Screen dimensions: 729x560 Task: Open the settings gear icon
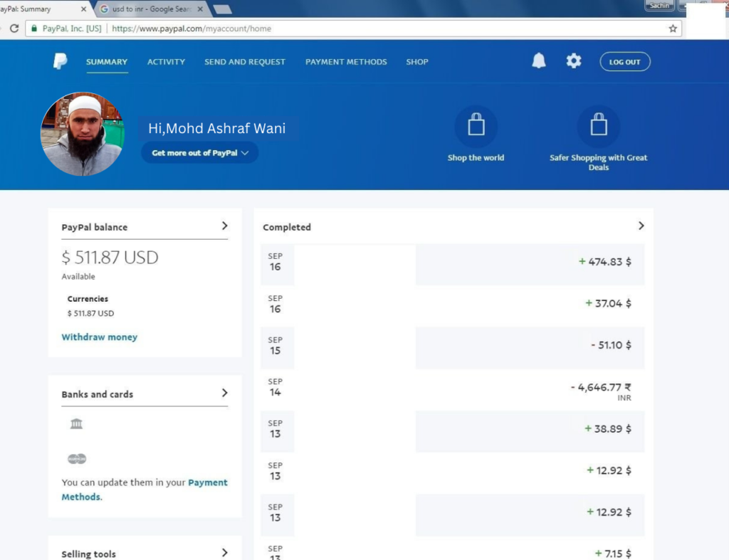(x=573, y=61)
